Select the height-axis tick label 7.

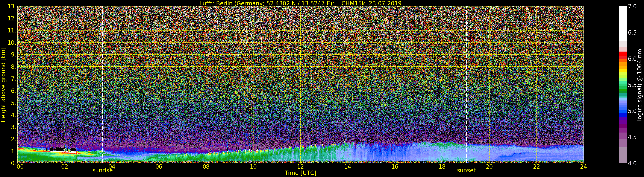click(13, 79)
